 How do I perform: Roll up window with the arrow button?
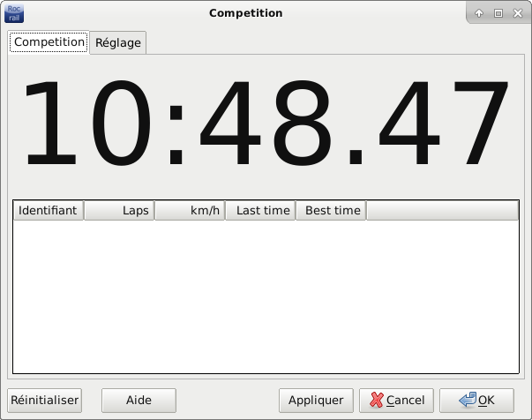(x=479, y=13)
